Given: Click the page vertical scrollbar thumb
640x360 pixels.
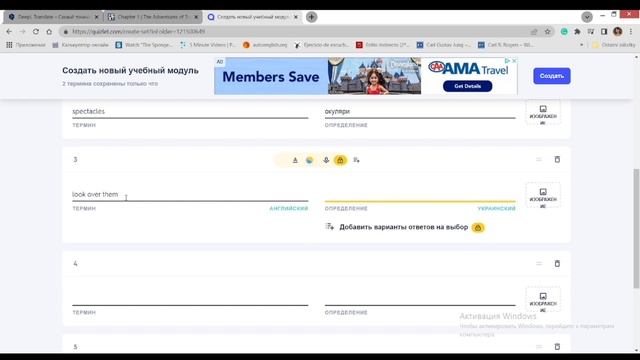Looking at the screenshot, I should (636, 229).
